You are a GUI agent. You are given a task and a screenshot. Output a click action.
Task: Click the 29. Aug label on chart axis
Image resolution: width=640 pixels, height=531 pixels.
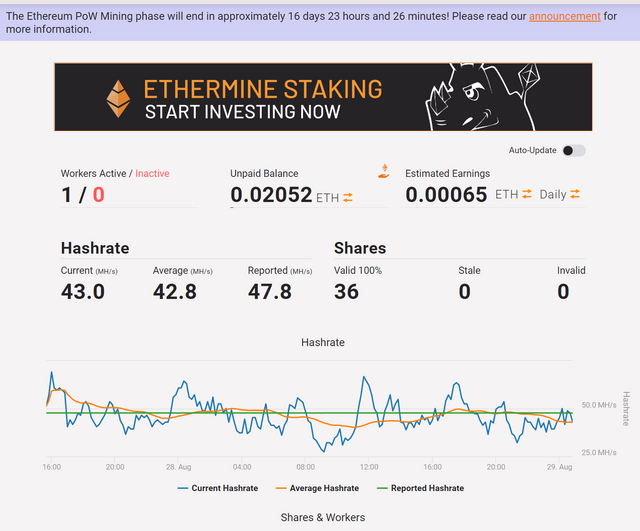(559, 467)
